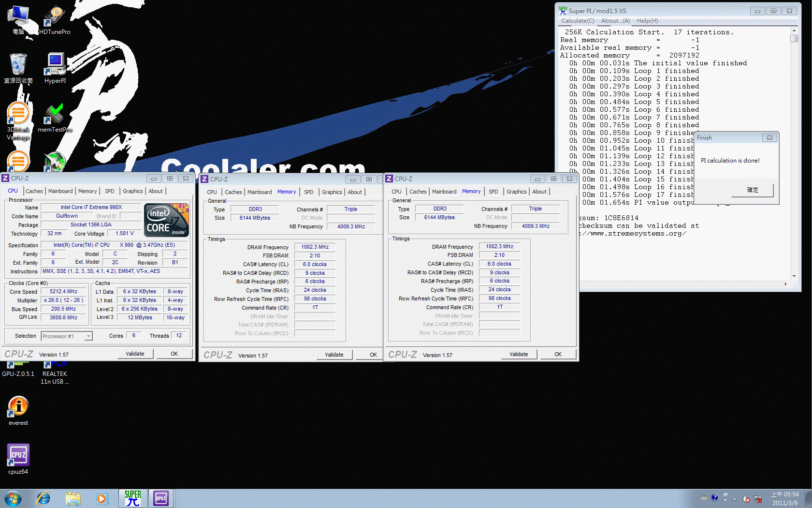Open the Calculate(C) menu in Super PI

[x=578, y=21]
